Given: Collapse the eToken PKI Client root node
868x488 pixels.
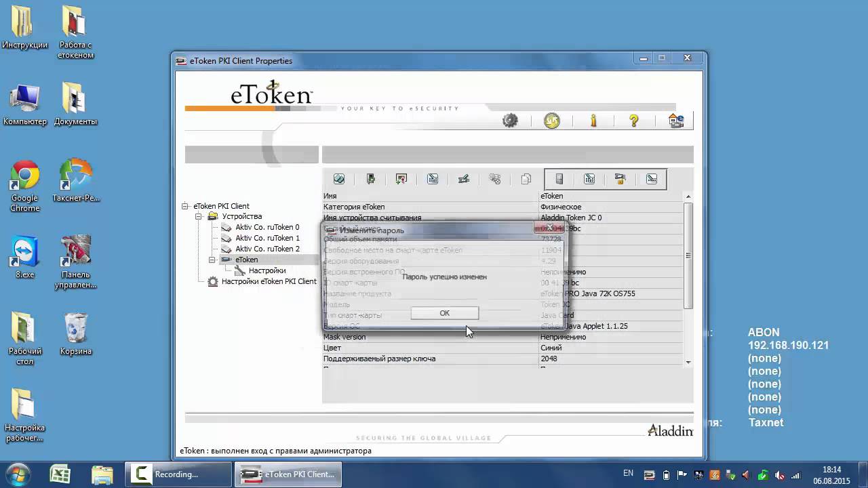Looking at the screenshot, I should 185,206.
